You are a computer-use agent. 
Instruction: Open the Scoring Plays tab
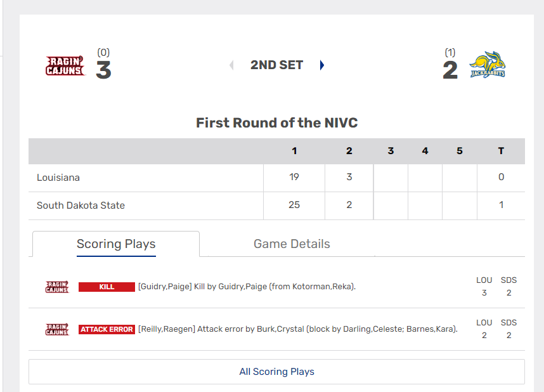[116, 244]
